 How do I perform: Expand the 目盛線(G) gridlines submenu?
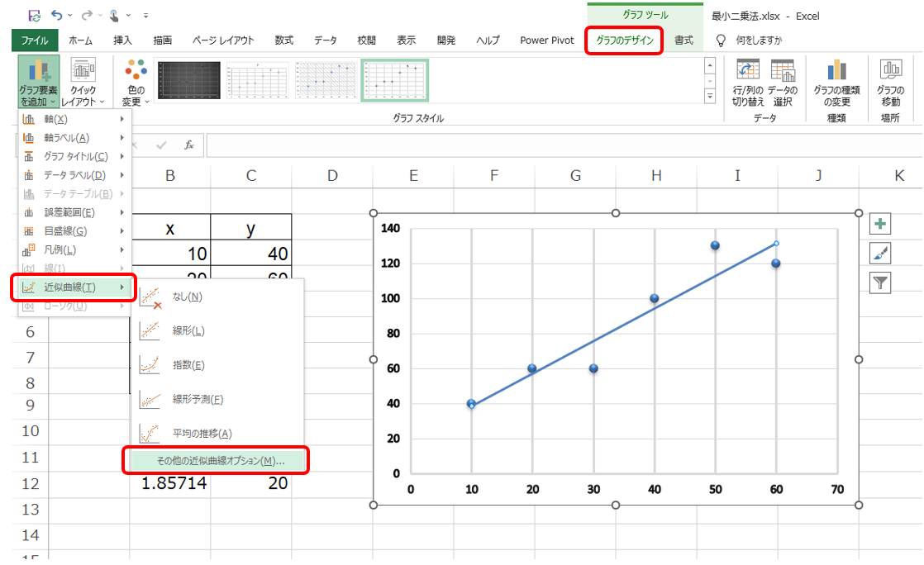tap(74, 231)
